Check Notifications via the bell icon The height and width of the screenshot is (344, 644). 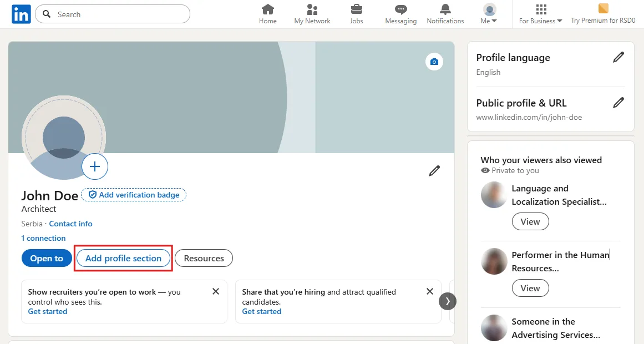445,10
